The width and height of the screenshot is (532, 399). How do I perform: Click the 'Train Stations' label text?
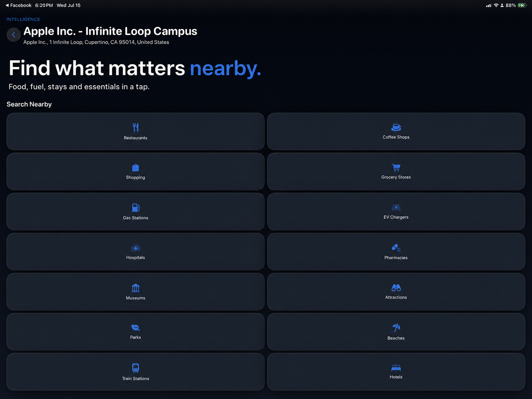136,379
